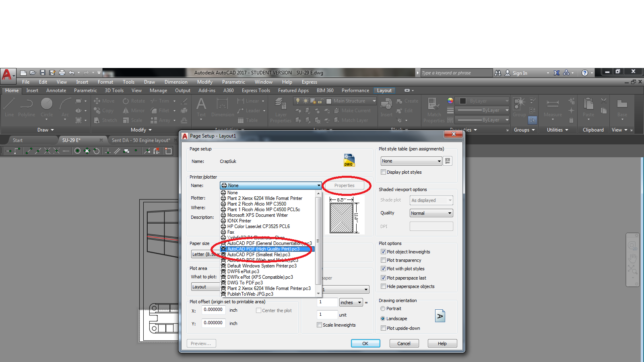Viewport: 644px width, 362px height.
Task: Select the Rotate tool
Action: [134, 101]
